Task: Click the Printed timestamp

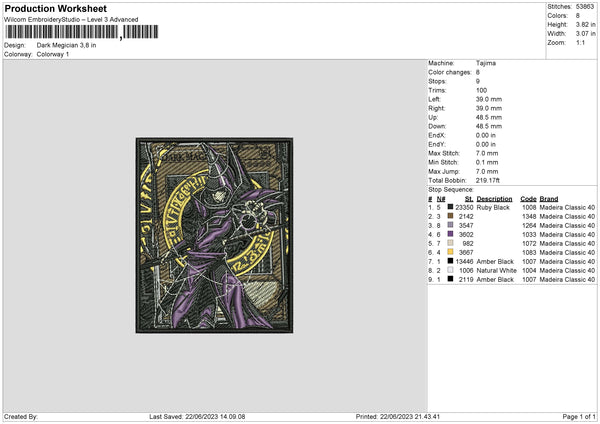Action: point(398,417)
